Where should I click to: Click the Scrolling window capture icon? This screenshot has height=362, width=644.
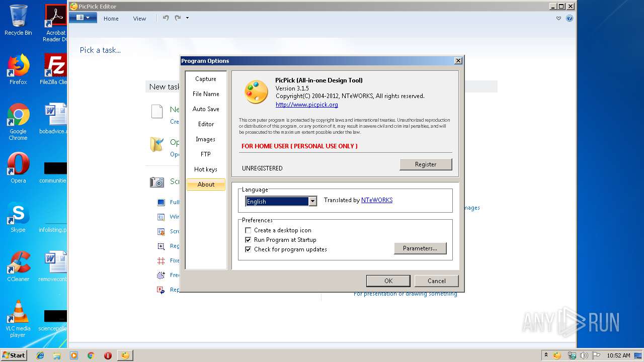[x=161, y=232]
